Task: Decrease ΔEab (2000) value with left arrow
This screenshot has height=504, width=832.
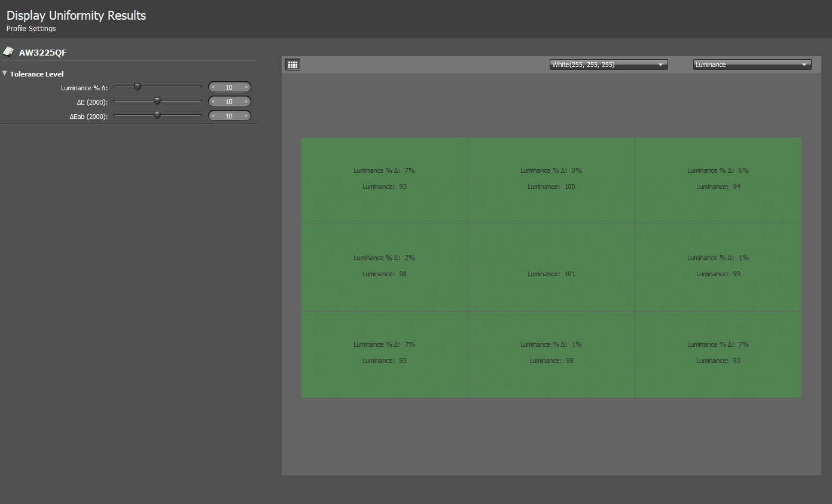Action: [x=212, y=116]
